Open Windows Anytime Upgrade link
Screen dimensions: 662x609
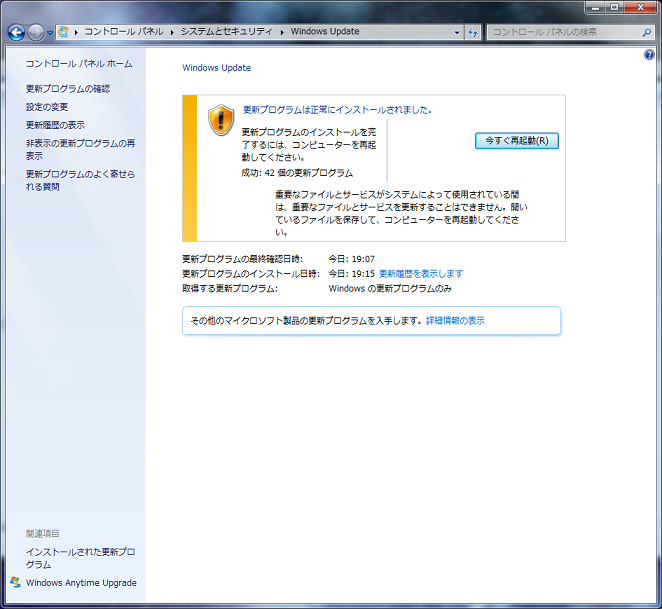(x=81, y=583)
